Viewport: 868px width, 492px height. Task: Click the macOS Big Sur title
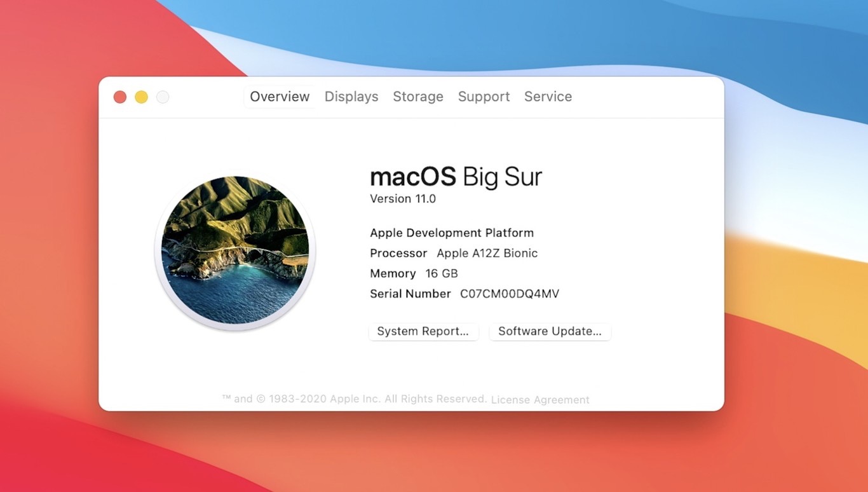[456, 177]
